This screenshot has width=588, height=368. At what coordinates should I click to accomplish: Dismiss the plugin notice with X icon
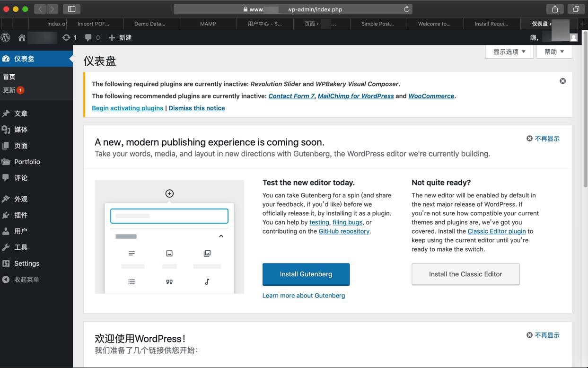click(562, 81)
